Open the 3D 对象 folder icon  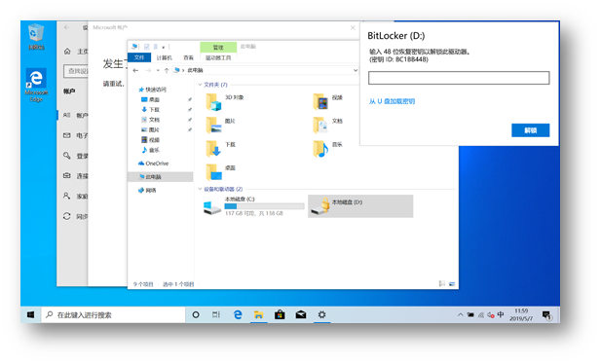(x=213, y=102)
